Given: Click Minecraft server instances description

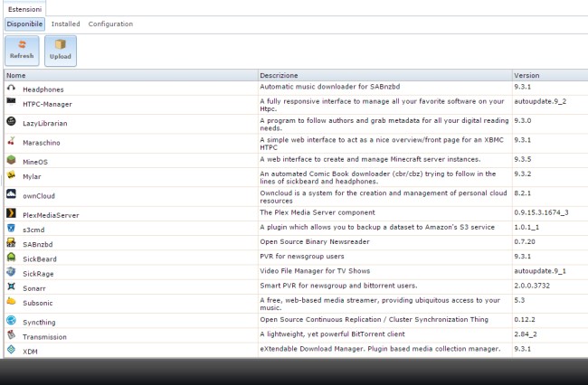Looking at the screenshot, I should coord(370,159).
